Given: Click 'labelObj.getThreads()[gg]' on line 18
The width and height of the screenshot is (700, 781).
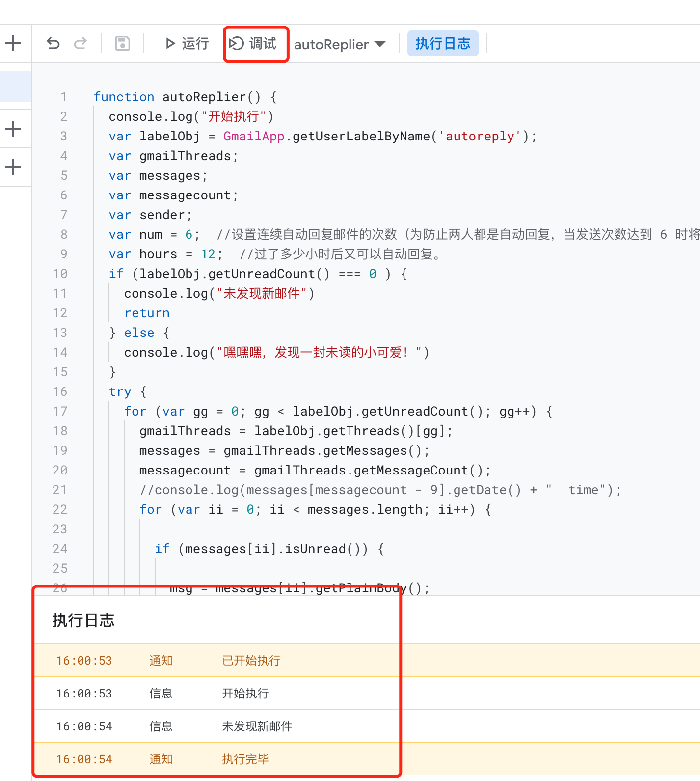Looking at the screenshot, I should [350, 431].
